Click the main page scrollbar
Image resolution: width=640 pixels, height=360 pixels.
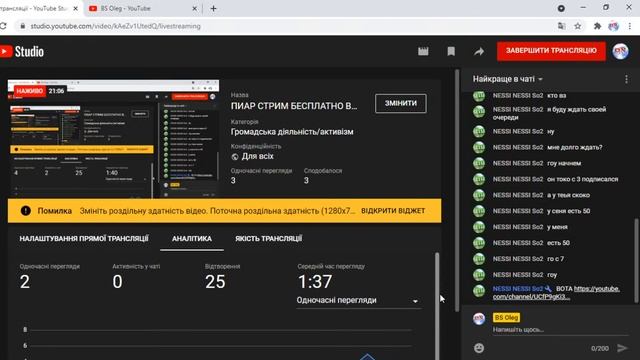pos(457,190)
